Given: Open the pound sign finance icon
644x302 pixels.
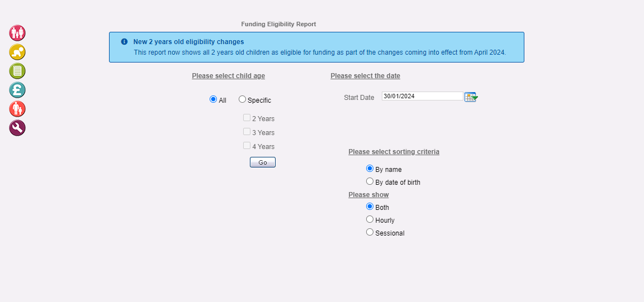Looking at the screenshot, I should point(17,90).
